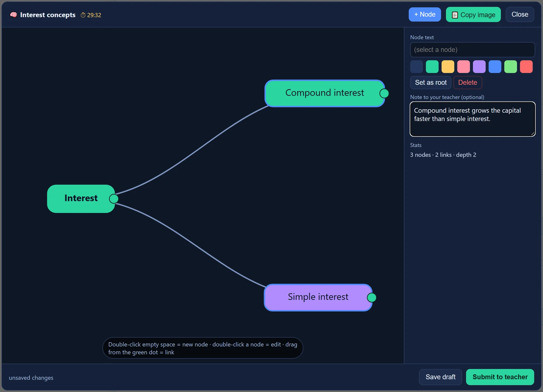543x392 pixels.
Task: Pick the blue color swatch
Action: click(495, 67)
